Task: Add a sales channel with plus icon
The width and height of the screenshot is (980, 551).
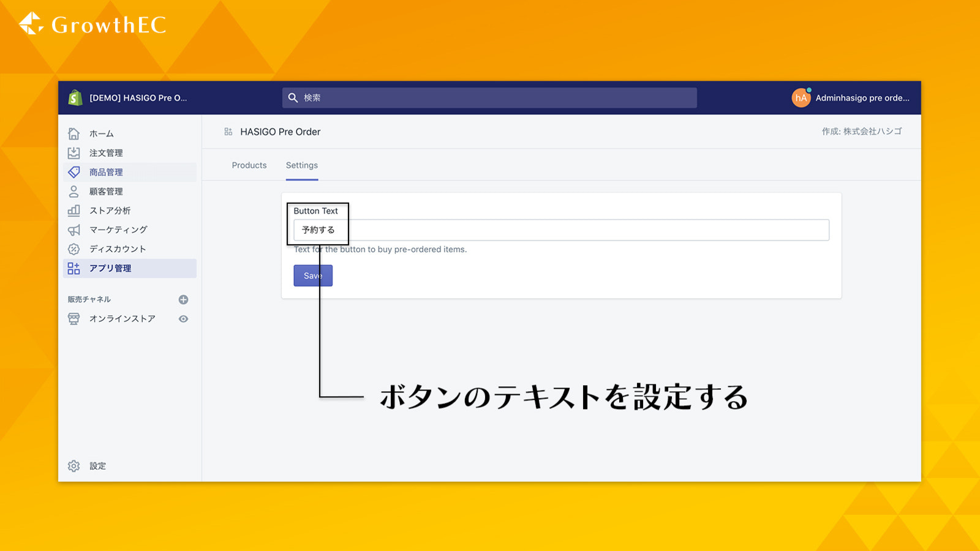Action: [183, 299]
